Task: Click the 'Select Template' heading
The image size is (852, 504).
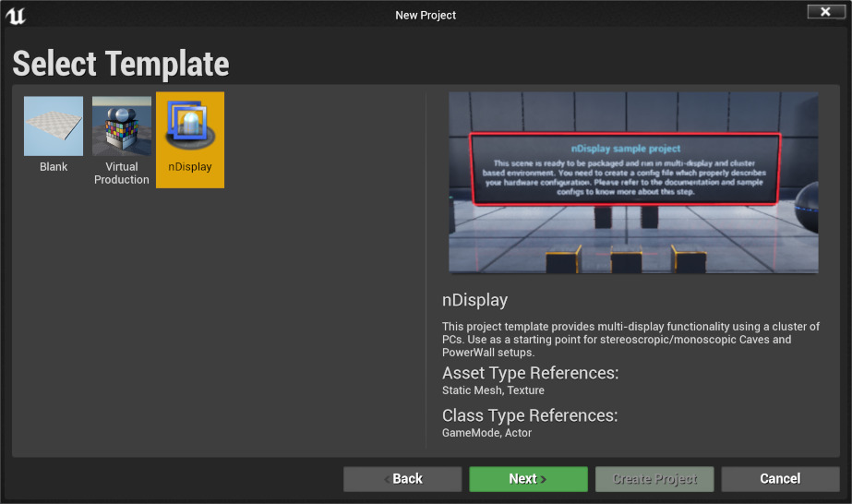Action: (x=121, y=64)
